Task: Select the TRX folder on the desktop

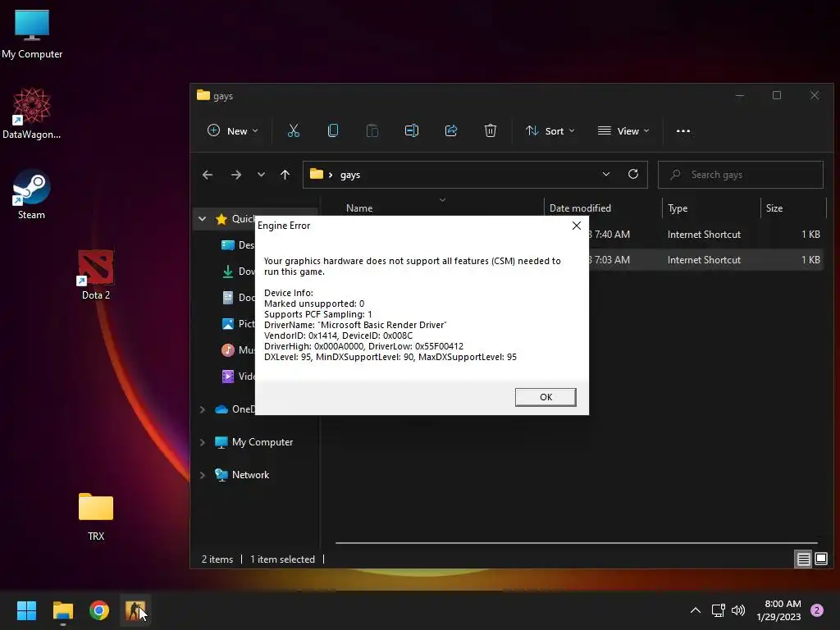Action: (96, 516)
